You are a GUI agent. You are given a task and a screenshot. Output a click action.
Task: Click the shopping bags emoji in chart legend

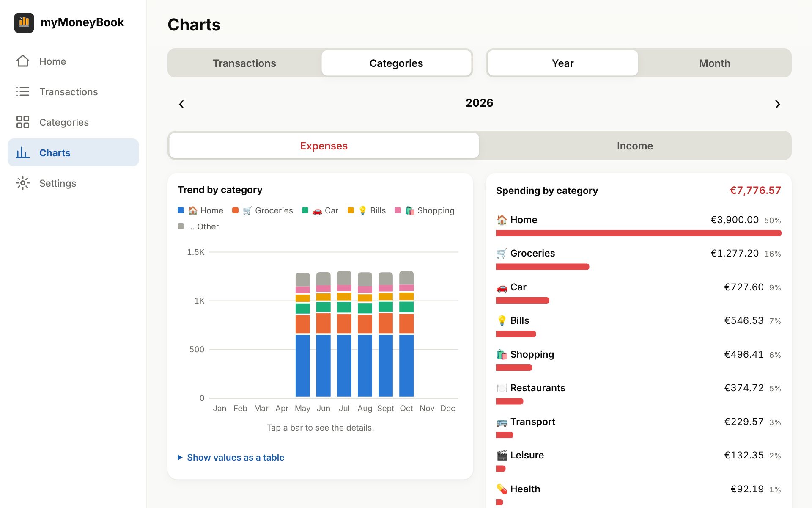(410, 210)
